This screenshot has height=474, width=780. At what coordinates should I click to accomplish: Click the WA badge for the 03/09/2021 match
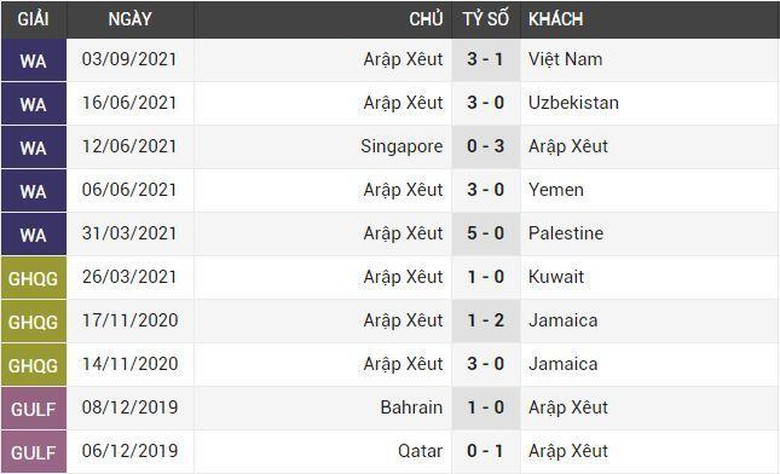pos(33,60)
